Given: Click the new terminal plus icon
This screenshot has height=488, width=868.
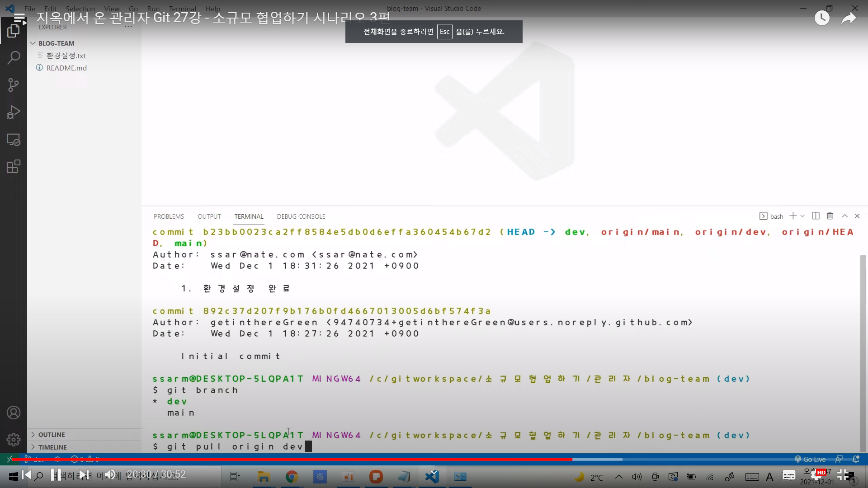Looking at the screenshot, I should pyautogui.click(x=793, y=216).
